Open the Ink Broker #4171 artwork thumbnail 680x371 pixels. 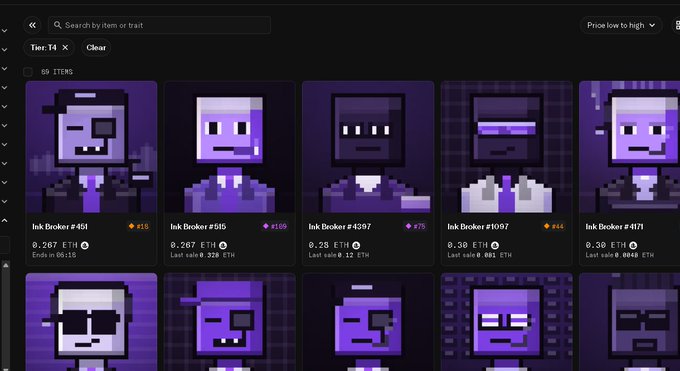click(x=630, y=147)
